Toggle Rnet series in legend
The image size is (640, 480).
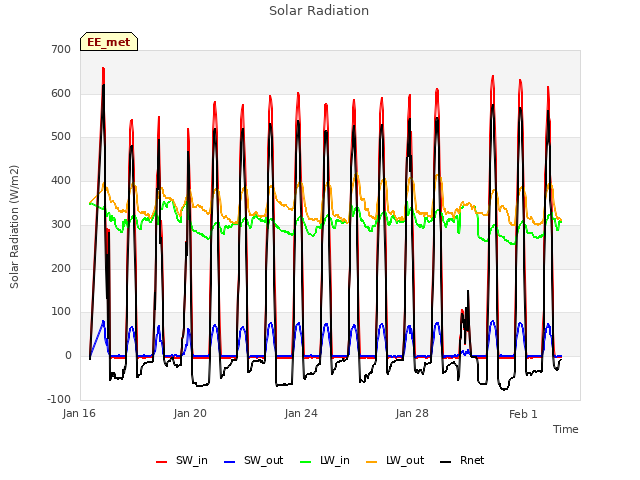(462, 460)
